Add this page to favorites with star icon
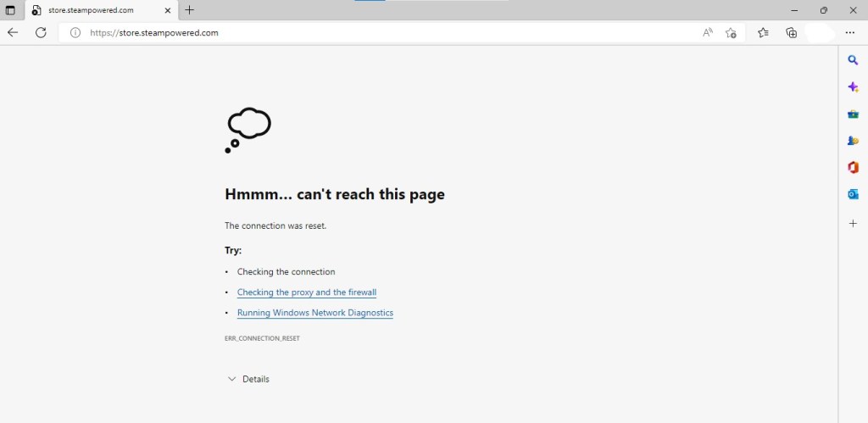The image size is (868, 423). click(731, 32)
